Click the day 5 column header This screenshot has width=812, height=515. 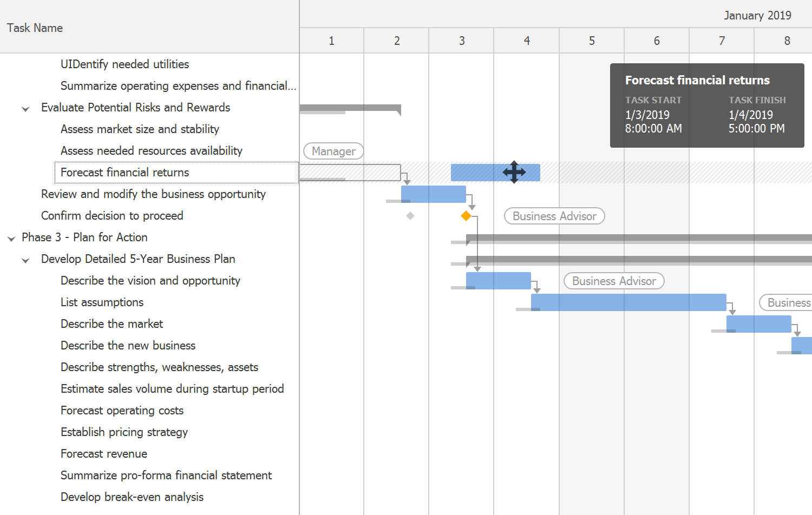click(x=592, y=40)
